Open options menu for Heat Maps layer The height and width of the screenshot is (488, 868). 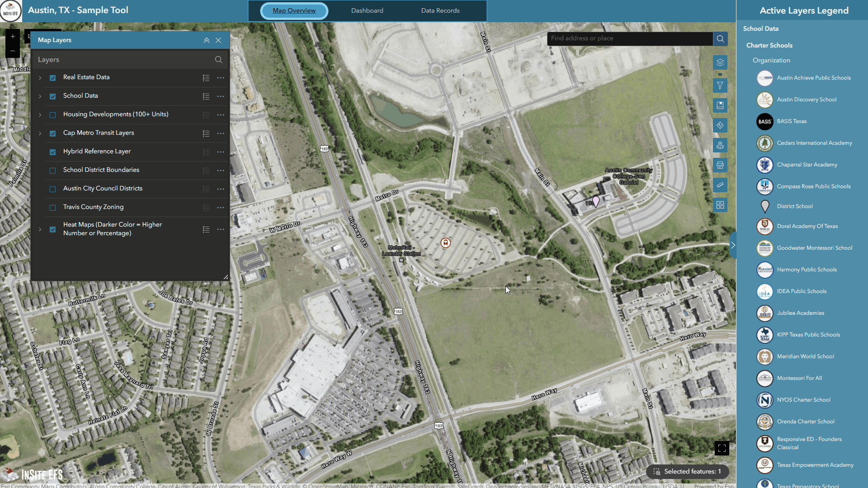pyautogui.click(x=221, y=229)
